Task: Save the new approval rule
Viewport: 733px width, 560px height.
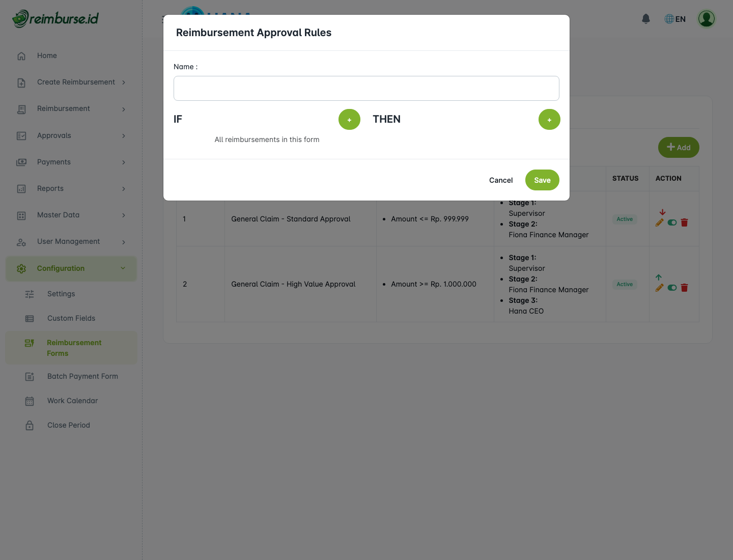Action: coord(542,180)
